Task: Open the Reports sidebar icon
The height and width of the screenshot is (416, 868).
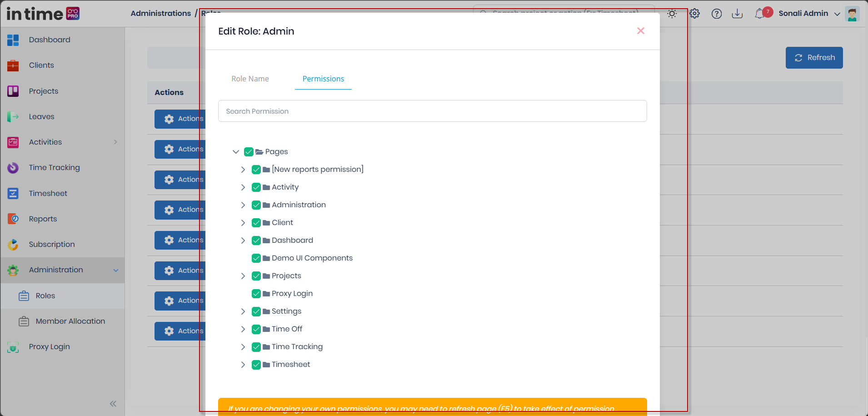Action: coord(13,219)
